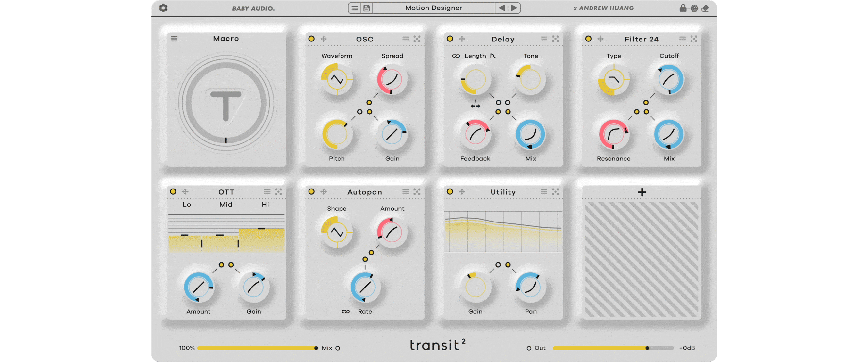Toggle the Delay Length sync link icon

coord(456,56)
